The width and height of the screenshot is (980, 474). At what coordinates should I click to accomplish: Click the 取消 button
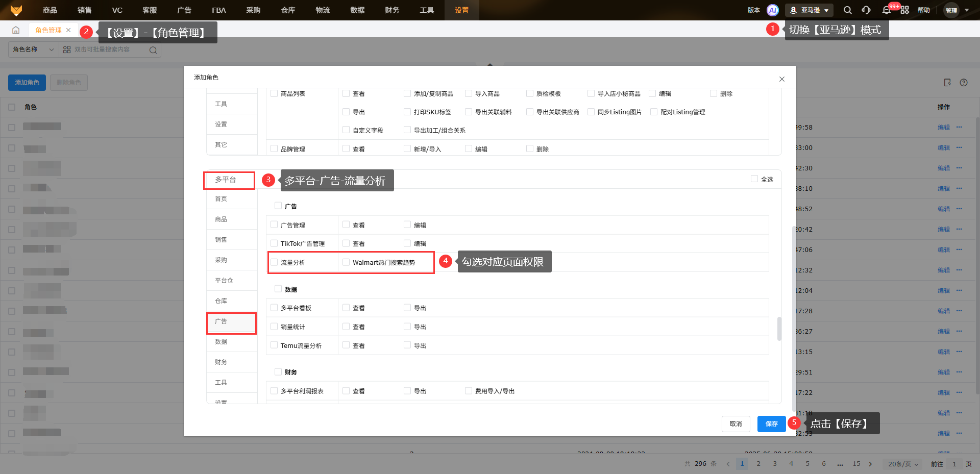736,424
